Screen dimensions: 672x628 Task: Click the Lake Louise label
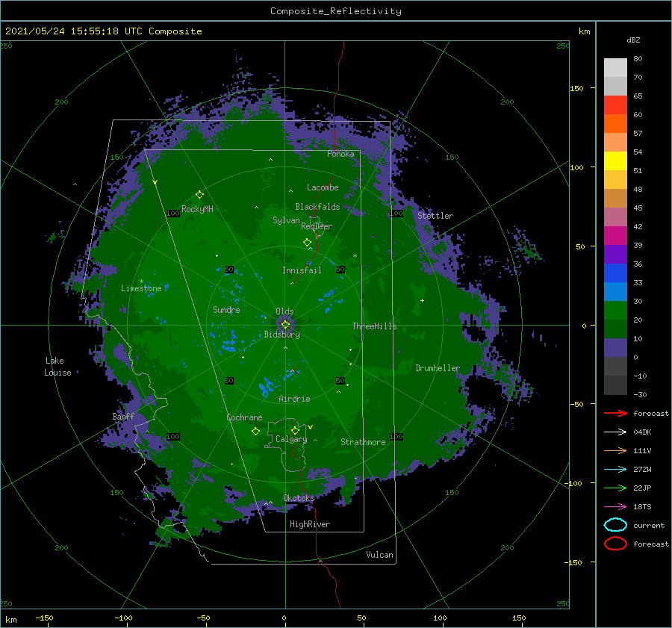click(x=57, y=367)
